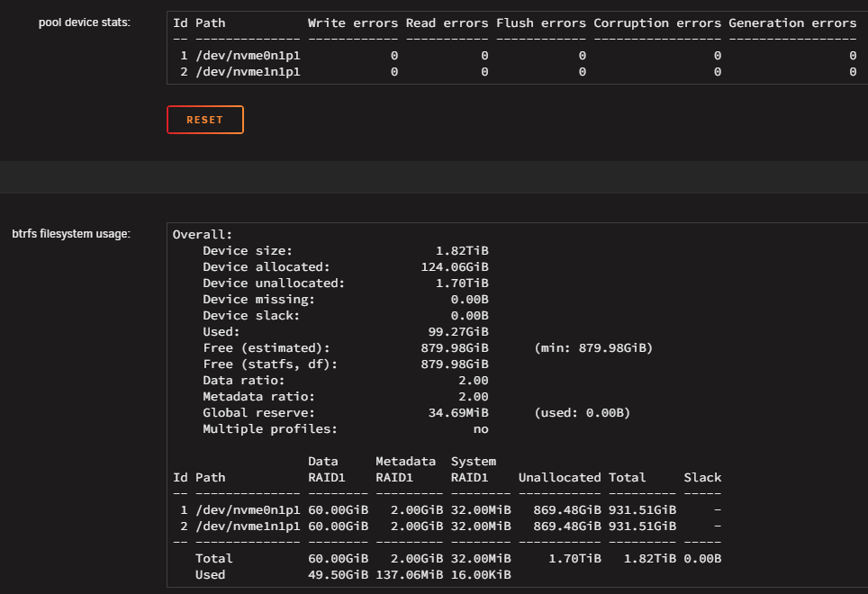Click the 'Corruption errors' column header

(657, 23)
